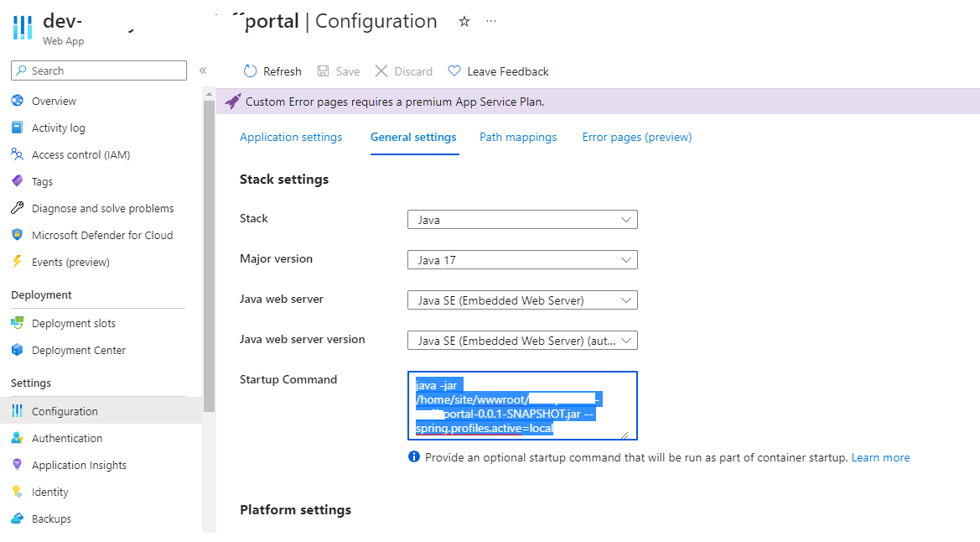Click the Access control (IAM) people icon
980x542 pixels.
point(18,154)
